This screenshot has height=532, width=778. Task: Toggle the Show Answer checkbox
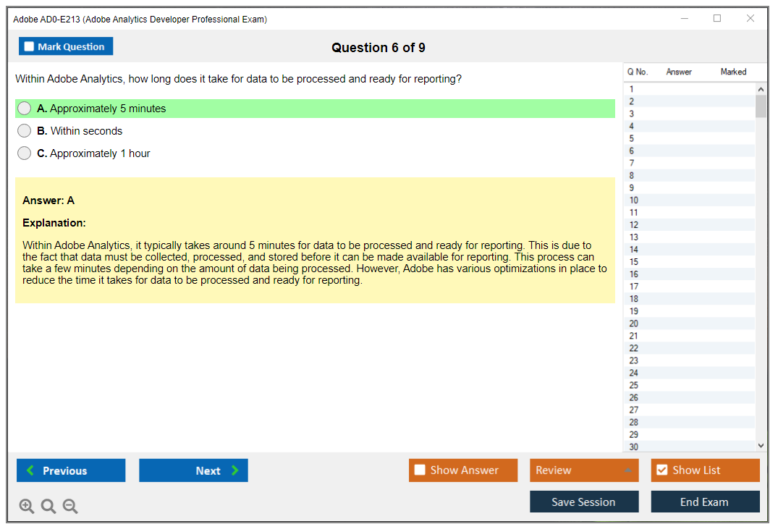[x=420, y=470]
